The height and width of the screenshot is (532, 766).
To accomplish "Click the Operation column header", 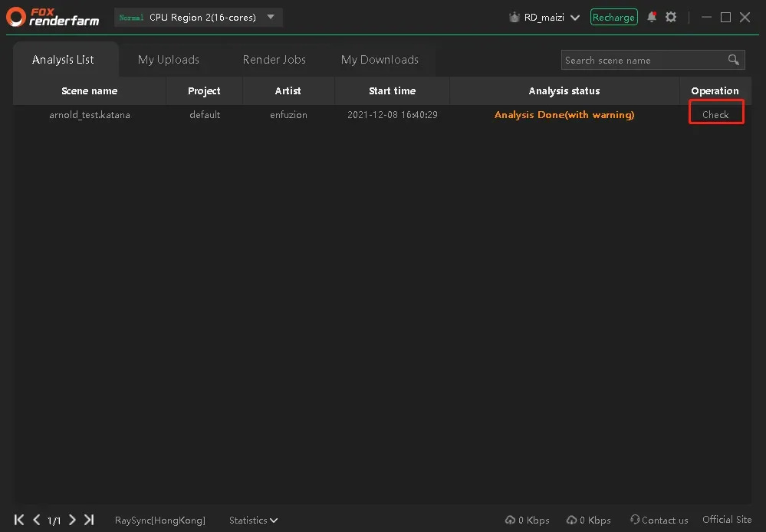I will pyautogui.click(x=715, y=91).
